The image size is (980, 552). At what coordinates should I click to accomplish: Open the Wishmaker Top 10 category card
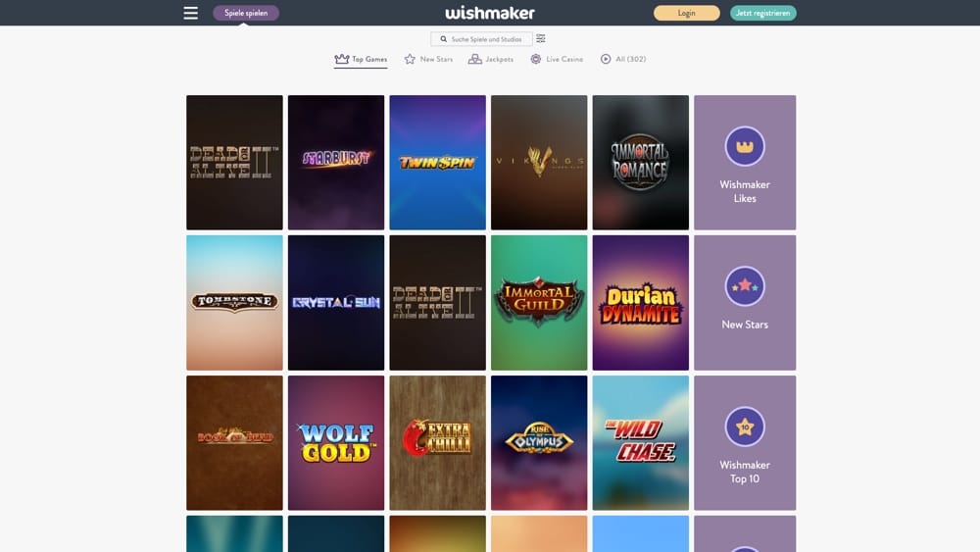745,442
